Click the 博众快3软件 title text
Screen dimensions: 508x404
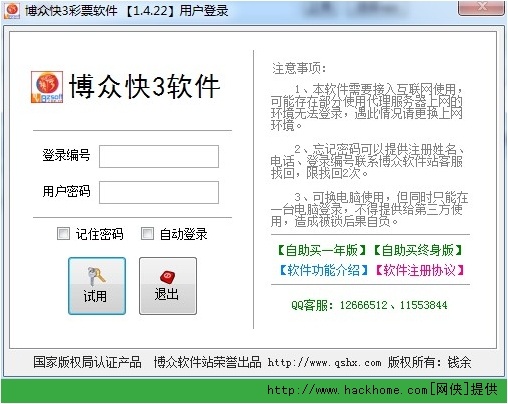[144, 87]
